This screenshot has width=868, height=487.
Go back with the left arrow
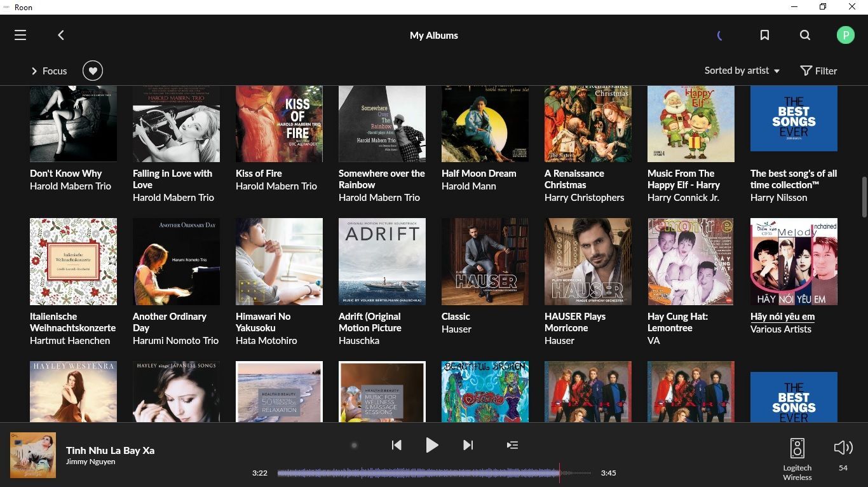click(x=61, y=36)
